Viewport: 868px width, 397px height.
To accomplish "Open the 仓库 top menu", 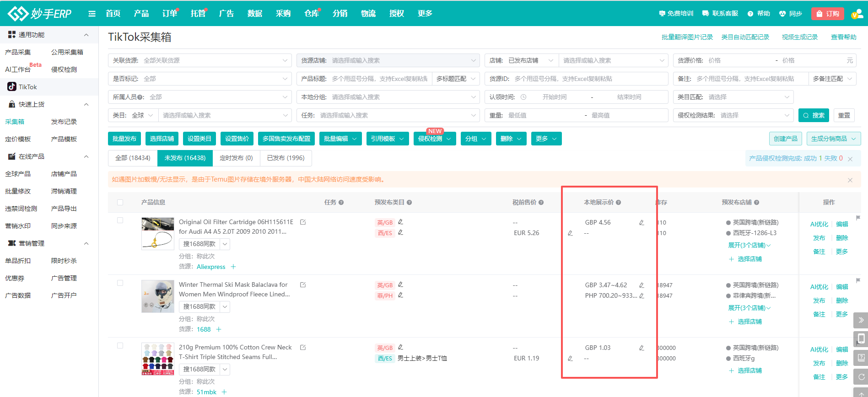I will pyautogui.click(x=312, y=14).
